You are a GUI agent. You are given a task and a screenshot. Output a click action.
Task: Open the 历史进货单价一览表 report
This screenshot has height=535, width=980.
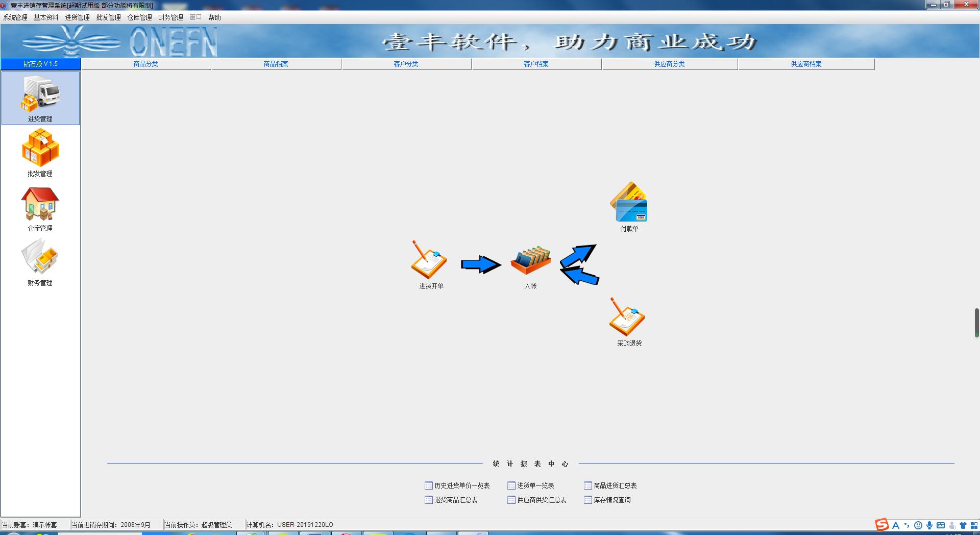pyautogui.click(x=457, y=485)
